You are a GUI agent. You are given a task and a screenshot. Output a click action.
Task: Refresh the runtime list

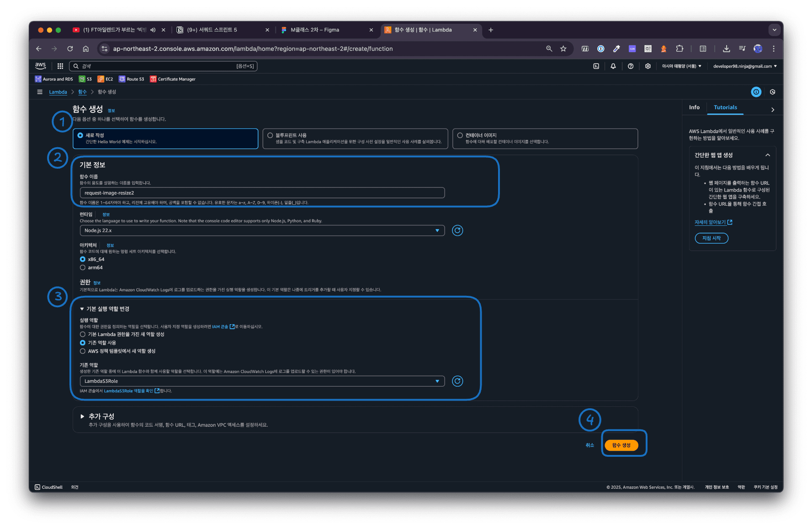(457, 230)
